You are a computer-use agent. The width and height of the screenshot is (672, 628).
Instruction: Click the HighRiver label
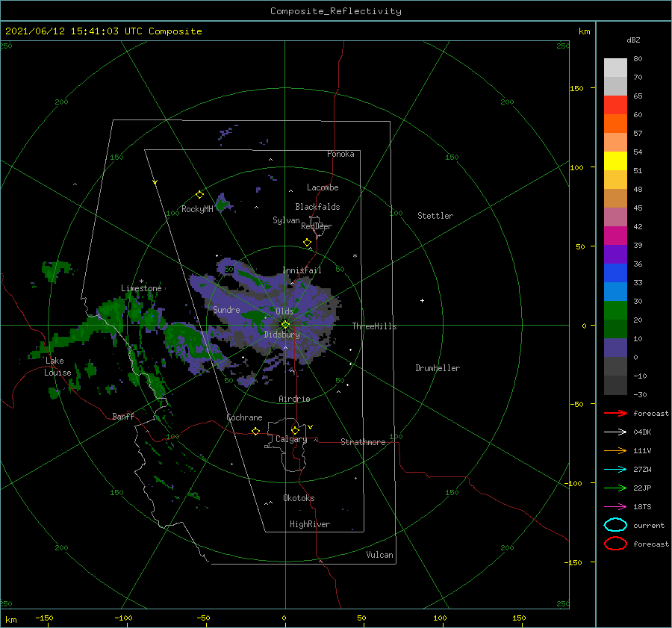(x=310, y=524)
